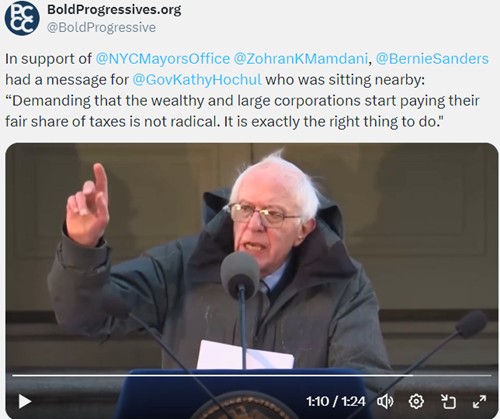Open the BoldProgressives.org display name
The height and width of the screenshot is (419, 500).
pos(114,9)
